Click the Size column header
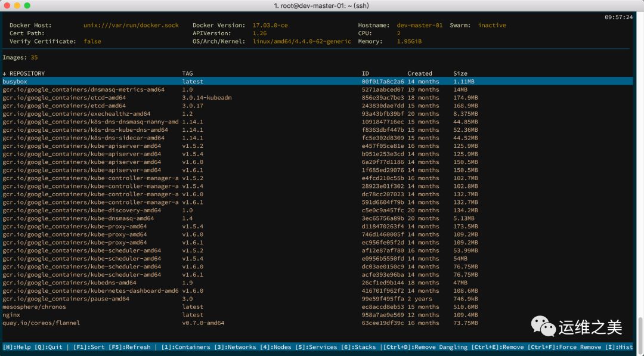This screenshot has height=356, width=644. click(x=460, y=73)
